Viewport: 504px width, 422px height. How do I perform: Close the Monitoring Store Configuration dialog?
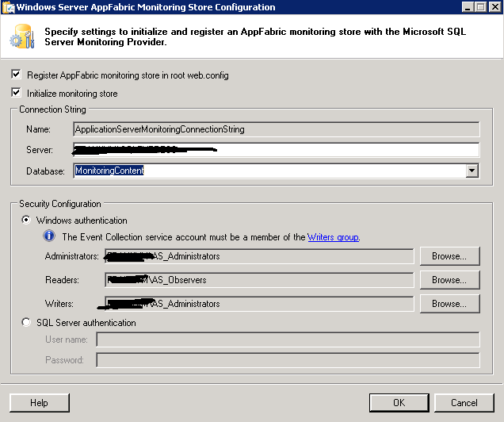click(494, 7)
